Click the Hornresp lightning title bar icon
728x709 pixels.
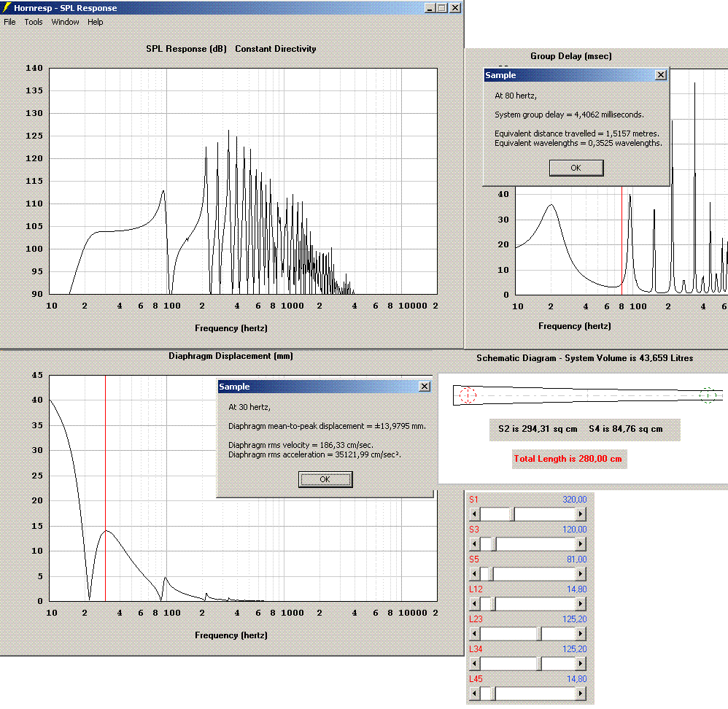tap(7, 7)
